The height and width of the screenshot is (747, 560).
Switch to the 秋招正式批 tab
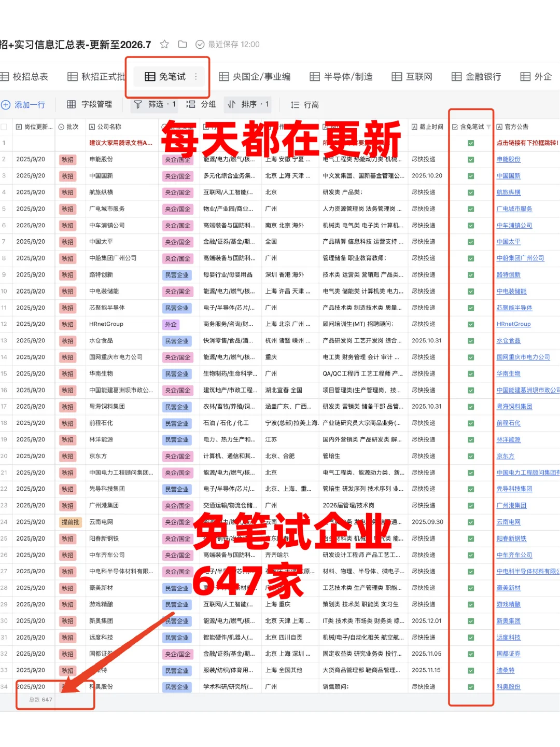[96, 77]
